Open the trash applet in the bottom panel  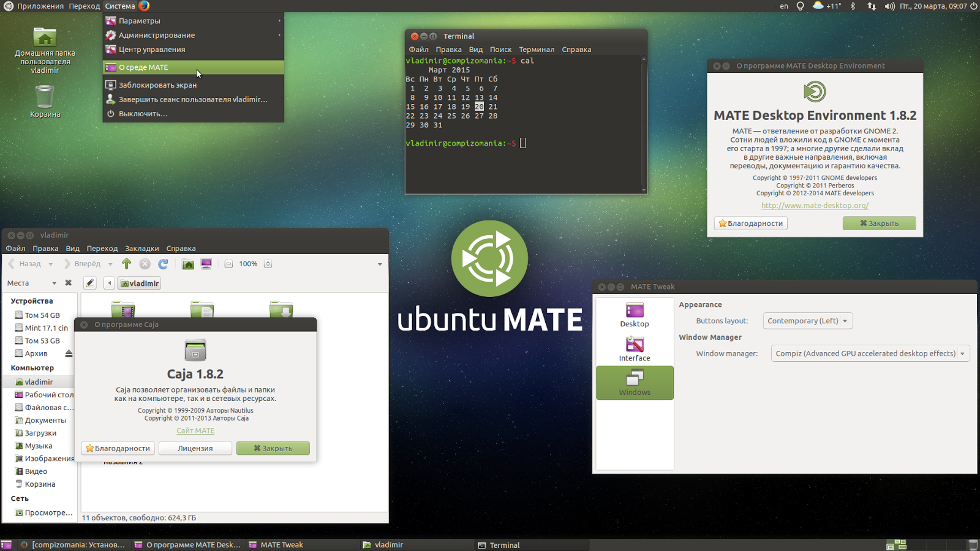973,545
